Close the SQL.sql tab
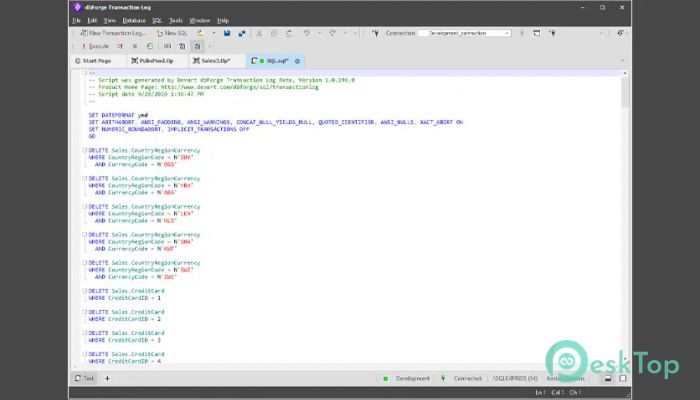Screen dimensions: 700x400 point(297,61)
